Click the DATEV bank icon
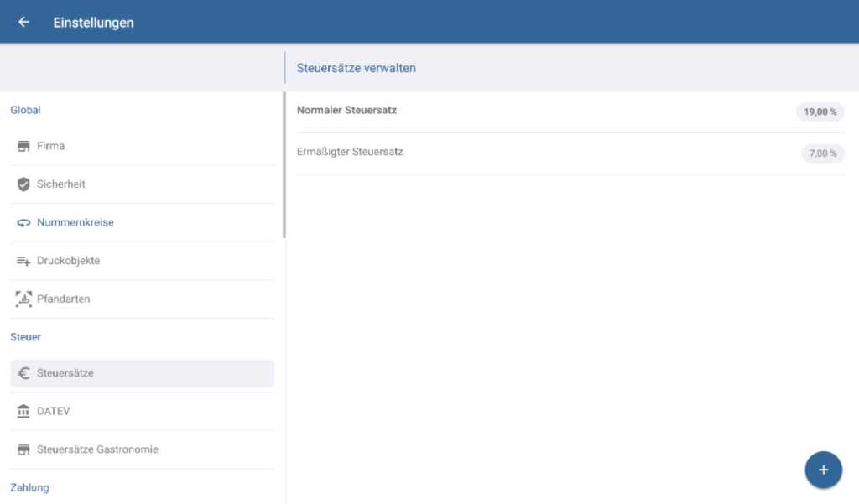This screenshot has height=504, width=859. [x=23, y=411]
